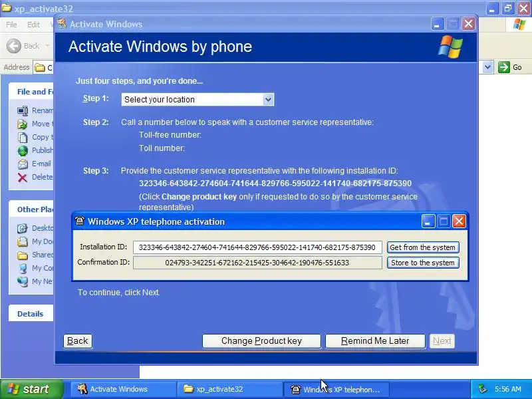The height and width of the screenshot is (399, 532).
Task: Minimize the Activate Windows dialog
Action: [438, 24]
